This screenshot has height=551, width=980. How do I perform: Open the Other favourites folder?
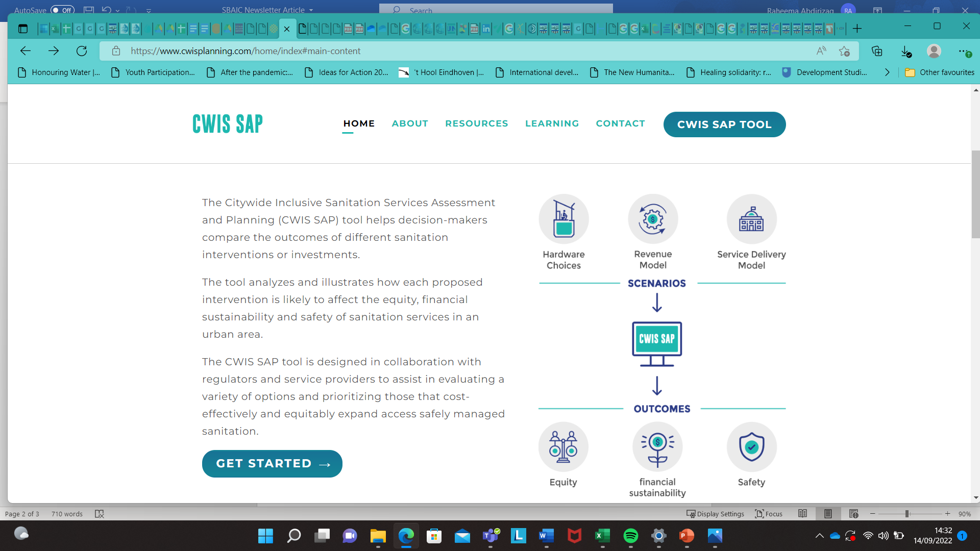click(940, 72)
